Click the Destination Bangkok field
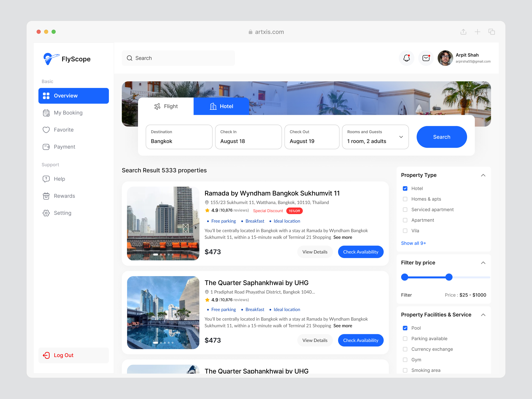Image resolution: width=532 pixels, height=399 pixels. coord(179,137)
